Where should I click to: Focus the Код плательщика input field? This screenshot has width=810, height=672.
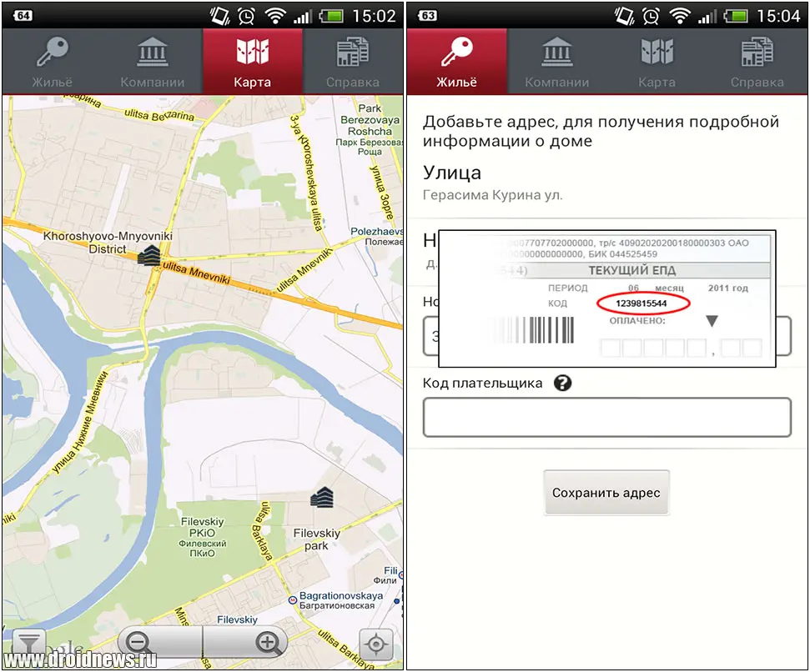pos(607,417)
